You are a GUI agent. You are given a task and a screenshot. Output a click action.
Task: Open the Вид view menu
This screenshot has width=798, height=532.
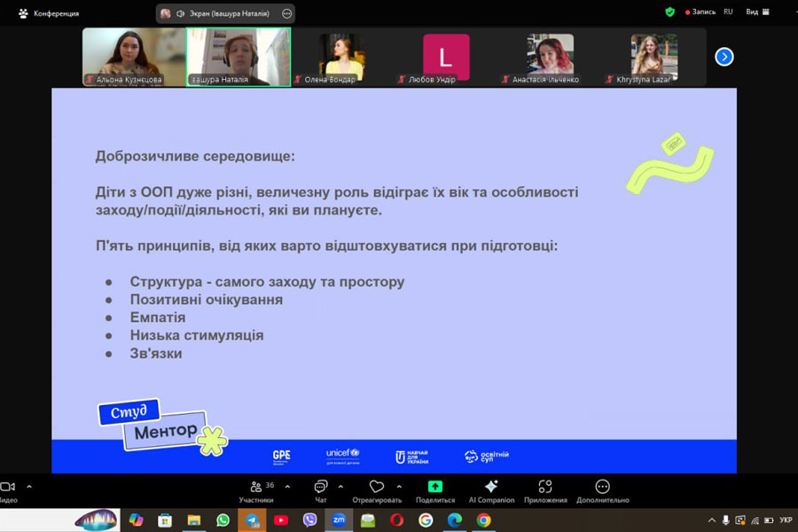click(x=756, y=12)
